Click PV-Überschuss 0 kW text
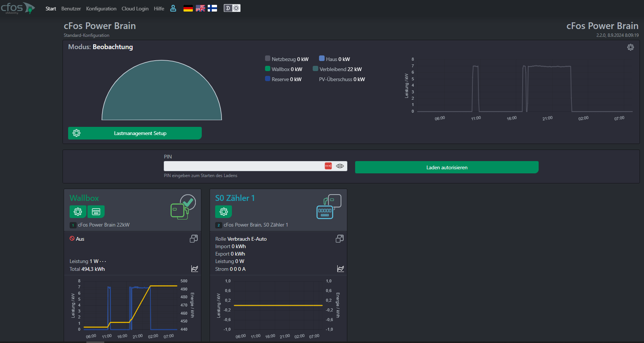 342,79
